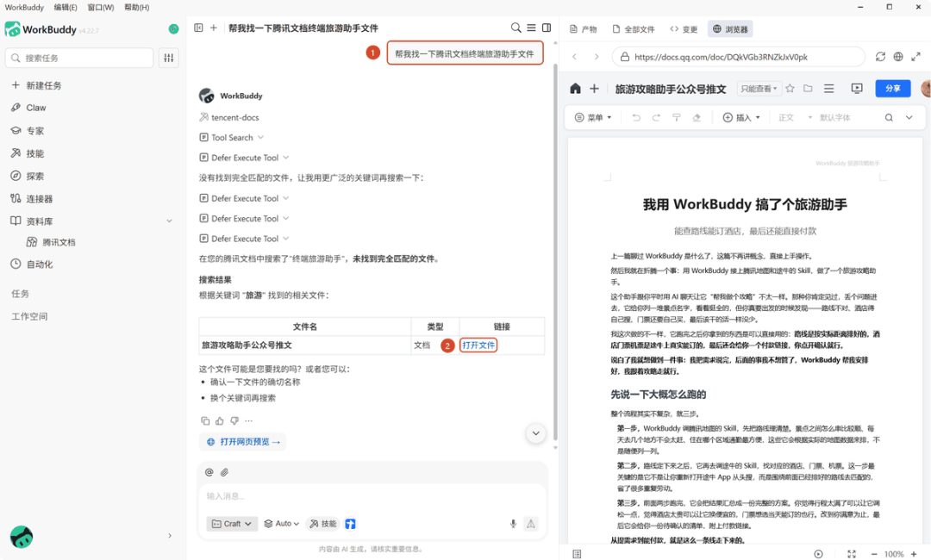
Task: Give thumbs up to the response
Action: [x=220, y=420]
